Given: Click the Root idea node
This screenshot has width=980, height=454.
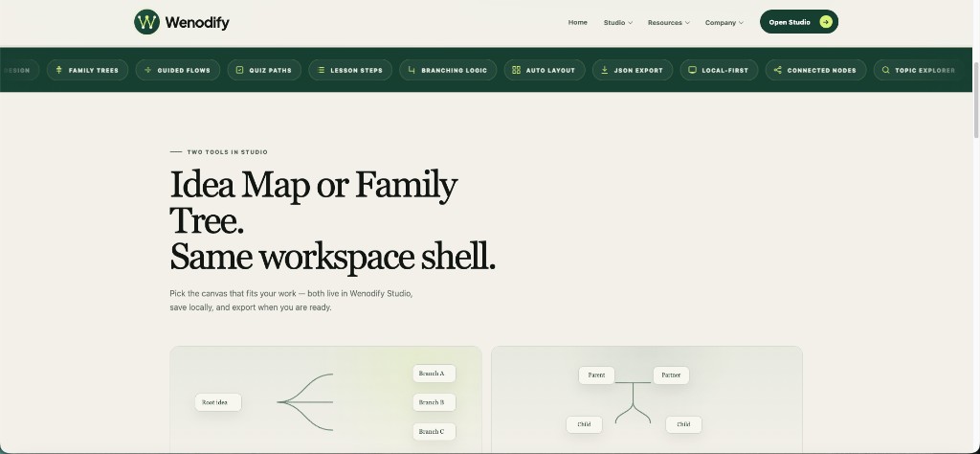Looking at the screenshot, I should [218, 402].
